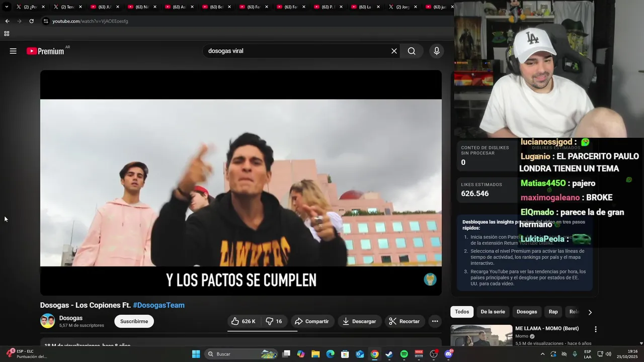Open the ESP - ELC widget in taskbar
The image size is (644, 362).
(x=28, y=354)
